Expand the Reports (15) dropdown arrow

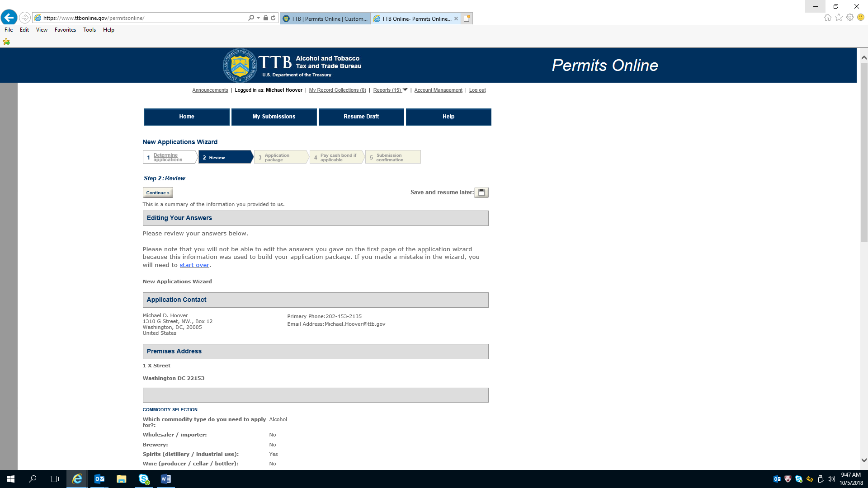405,90
